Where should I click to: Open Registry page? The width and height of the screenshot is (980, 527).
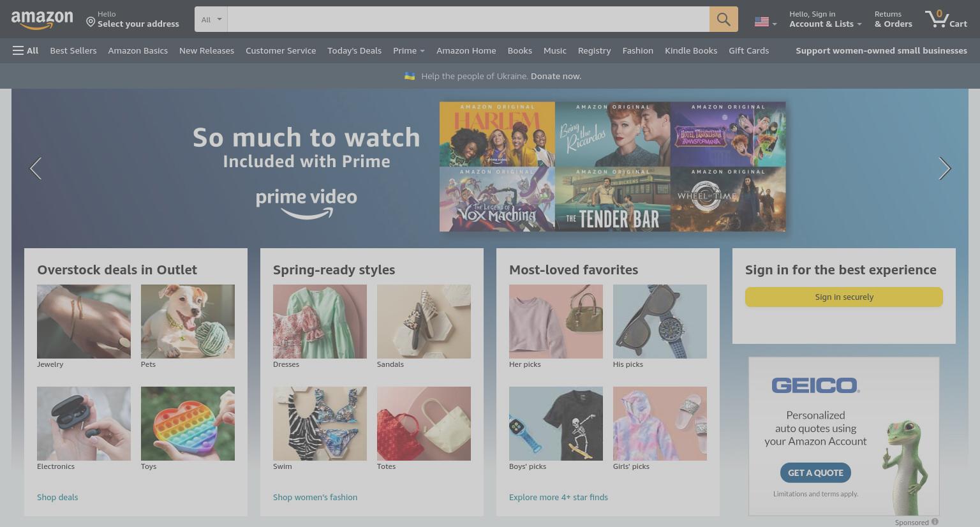tap(594, 50)
